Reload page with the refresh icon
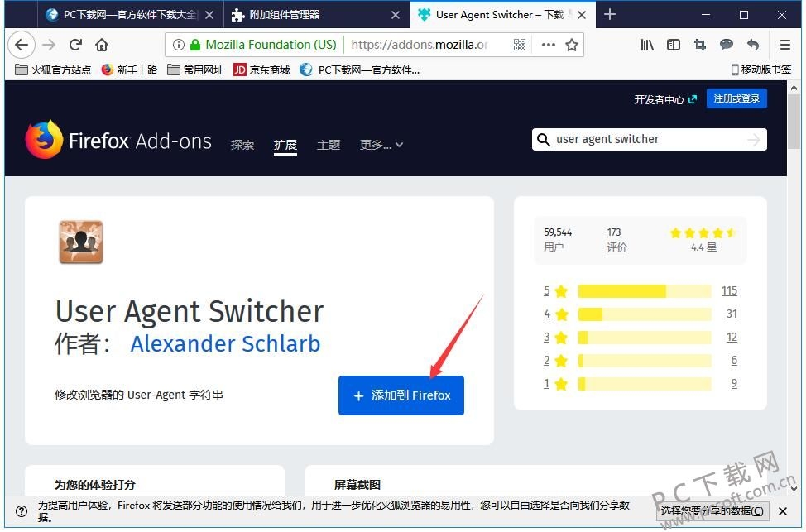This screenshot has height=532, width=806. click(x=75, y=45)
